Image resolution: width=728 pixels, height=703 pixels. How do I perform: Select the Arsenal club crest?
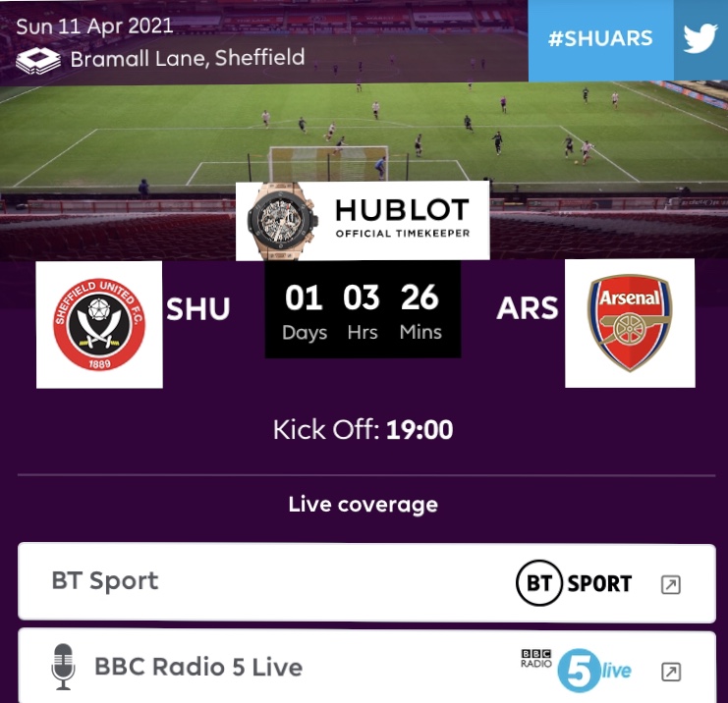click(x=630, y=323)
